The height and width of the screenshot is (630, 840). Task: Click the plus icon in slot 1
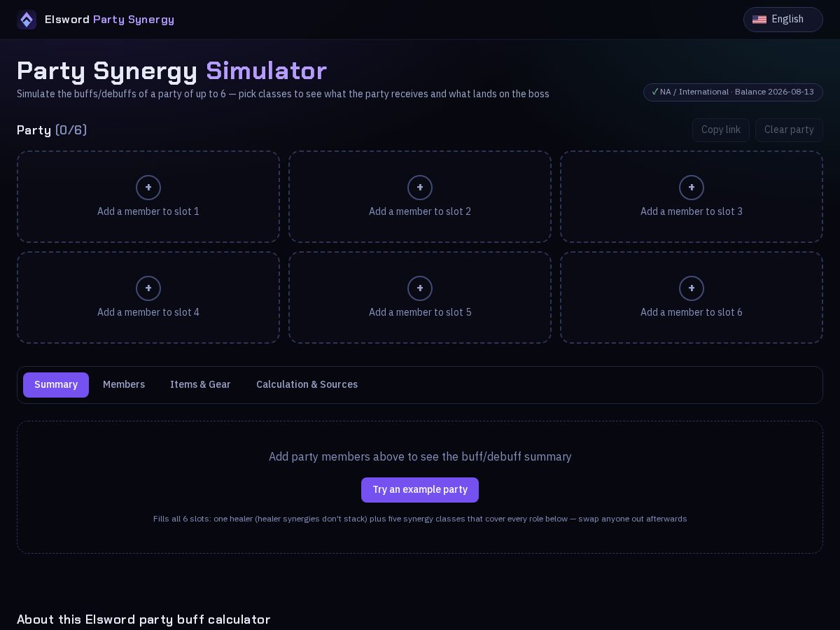148,188
